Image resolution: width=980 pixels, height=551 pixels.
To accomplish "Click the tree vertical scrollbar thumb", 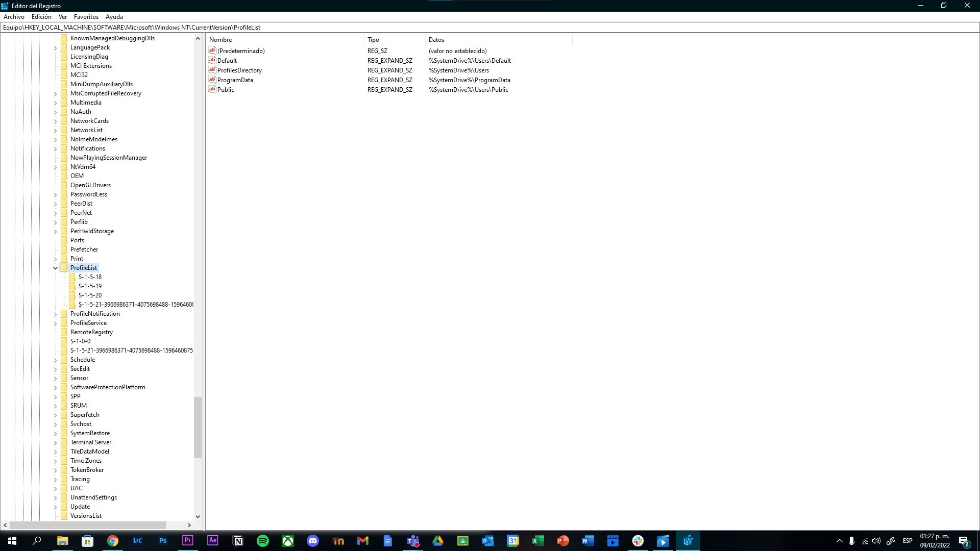I will [x=198, y=427].
